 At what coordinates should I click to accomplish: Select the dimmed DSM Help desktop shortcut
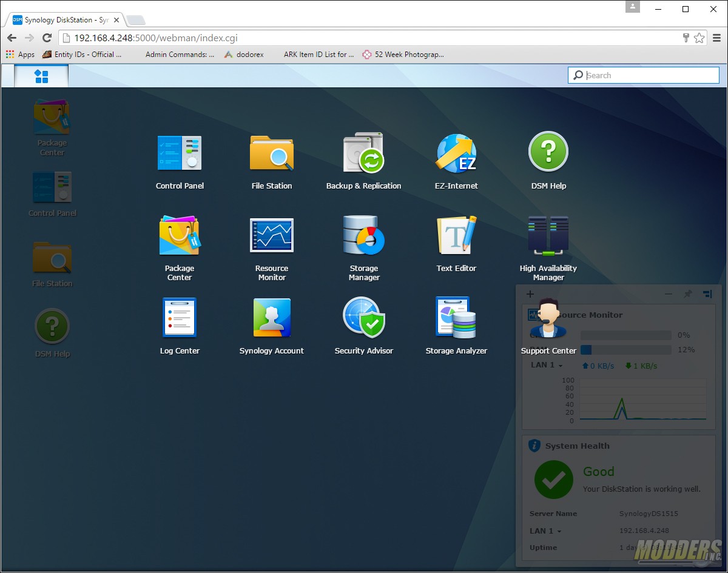[x=52, y=333]
